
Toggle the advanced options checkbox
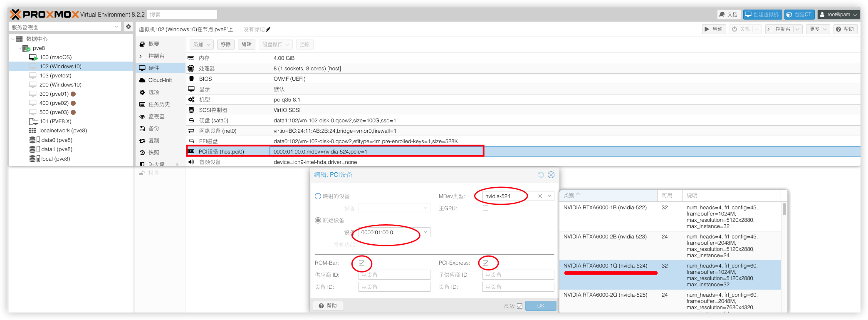point(519,306)
